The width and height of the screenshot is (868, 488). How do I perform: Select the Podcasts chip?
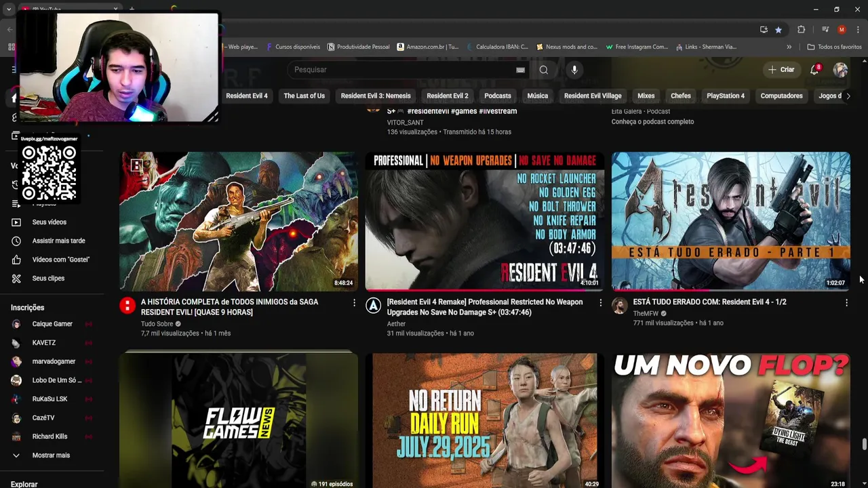coord(498,96)
